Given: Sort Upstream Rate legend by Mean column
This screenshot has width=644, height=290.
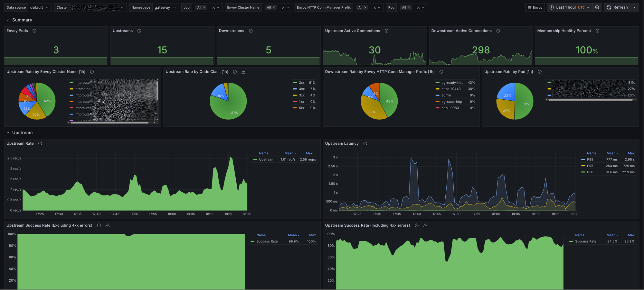Looking at the screenshot, I should click(290, 153).
